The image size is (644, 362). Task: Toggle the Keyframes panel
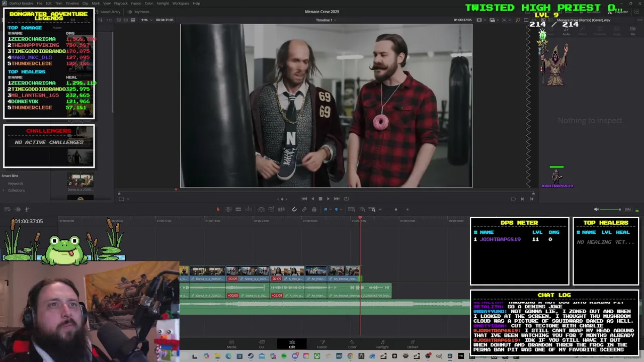[x=139, y=12]
